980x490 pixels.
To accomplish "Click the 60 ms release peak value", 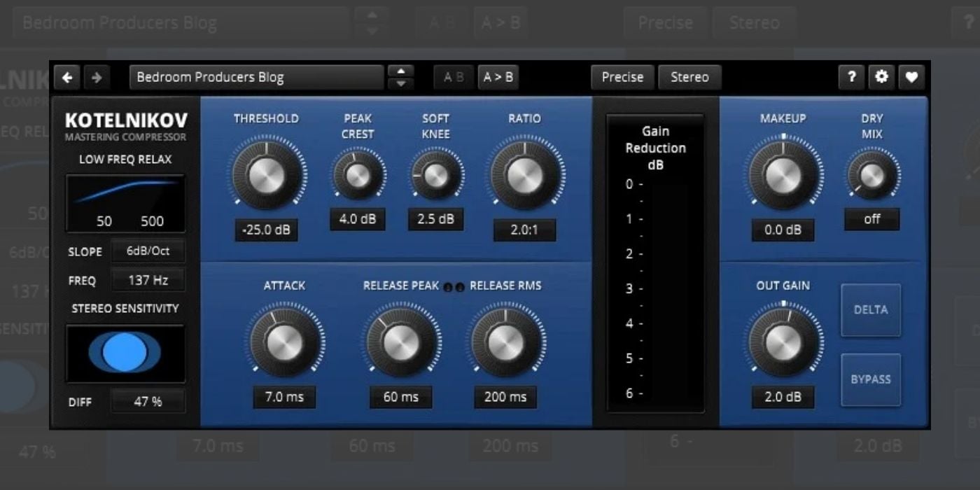I will point(401,397).
